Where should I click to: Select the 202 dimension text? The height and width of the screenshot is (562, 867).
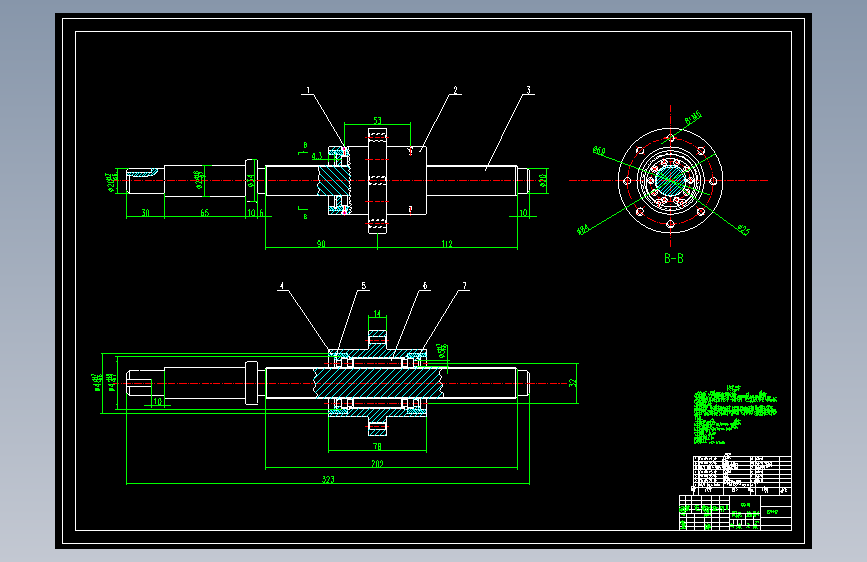click(x=377, y=464)
